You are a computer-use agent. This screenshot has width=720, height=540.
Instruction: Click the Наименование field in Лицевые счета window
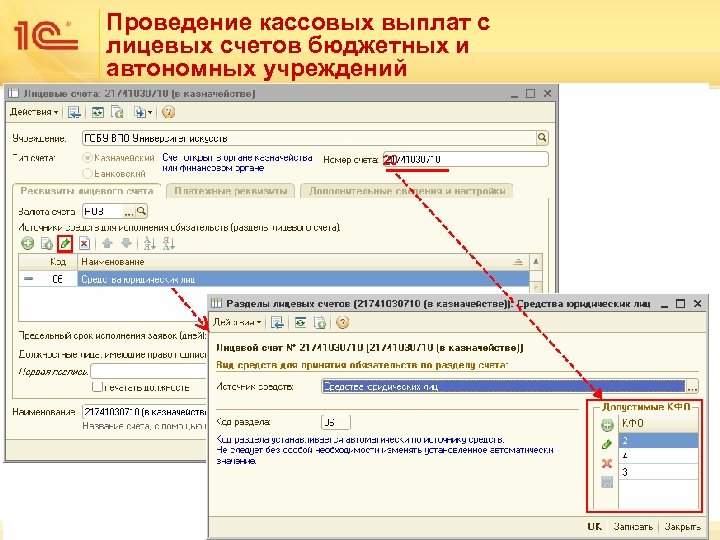144,412
